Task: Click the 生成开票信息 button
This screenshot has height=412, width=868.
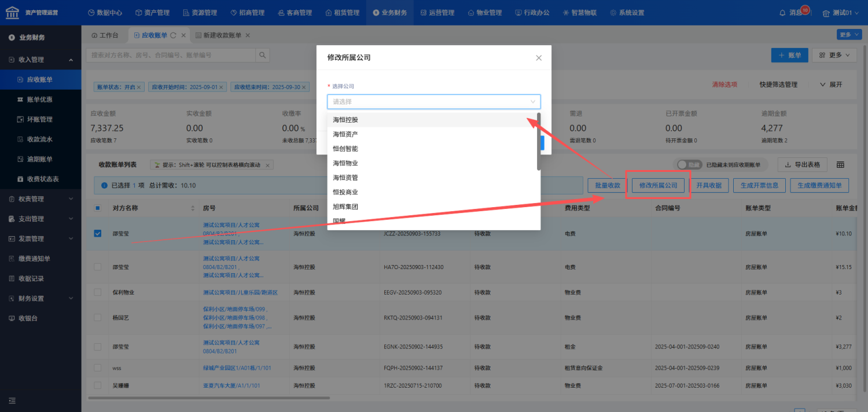Action: tap(760, 186)
